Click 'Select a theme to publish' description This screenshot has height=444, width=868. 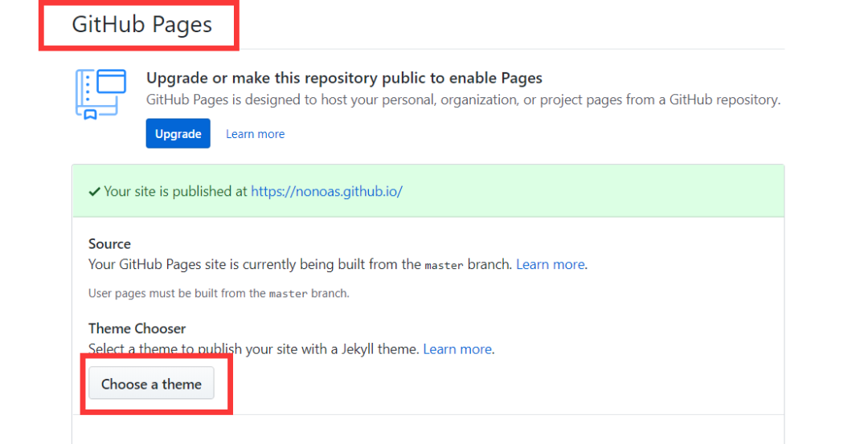coord(254,349)
